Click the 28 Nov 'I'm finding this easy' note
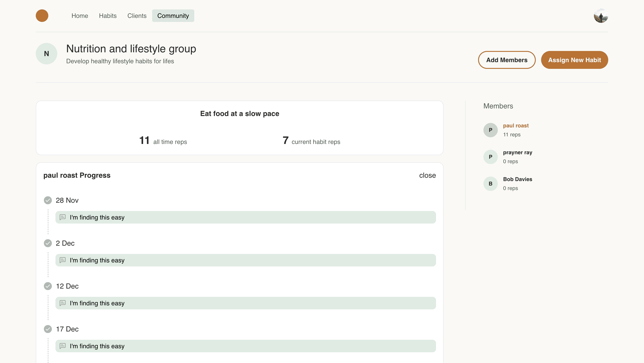Image resolution: width=644 pixels, height=363 pixels. coord(246,217)
